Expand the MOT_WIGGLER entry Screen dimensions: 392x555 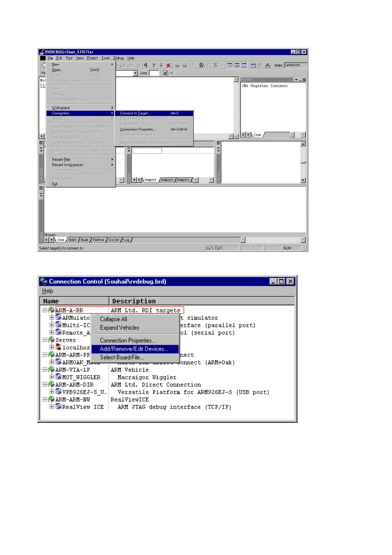click(x=52, y=377)
